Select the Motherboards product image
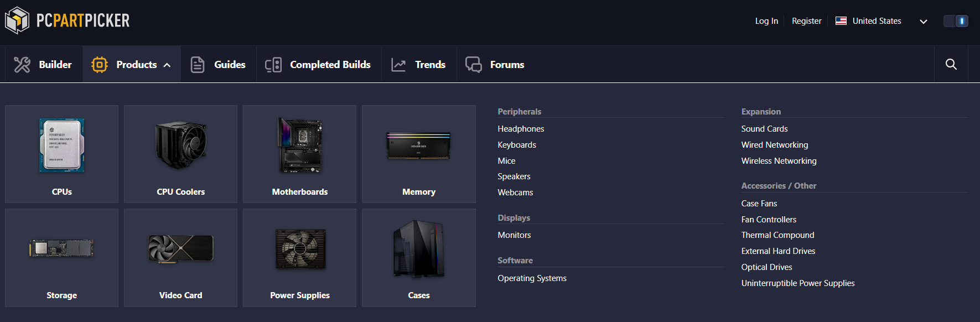The width and height of the screenshot is (980, 322). [300, 145]
